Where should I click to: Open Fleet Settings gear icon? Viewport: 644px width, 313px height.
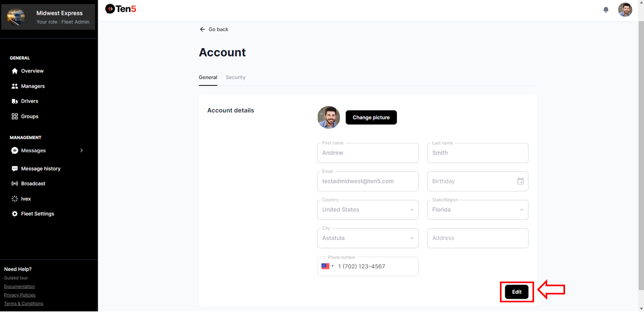click(x=15, y=214)
